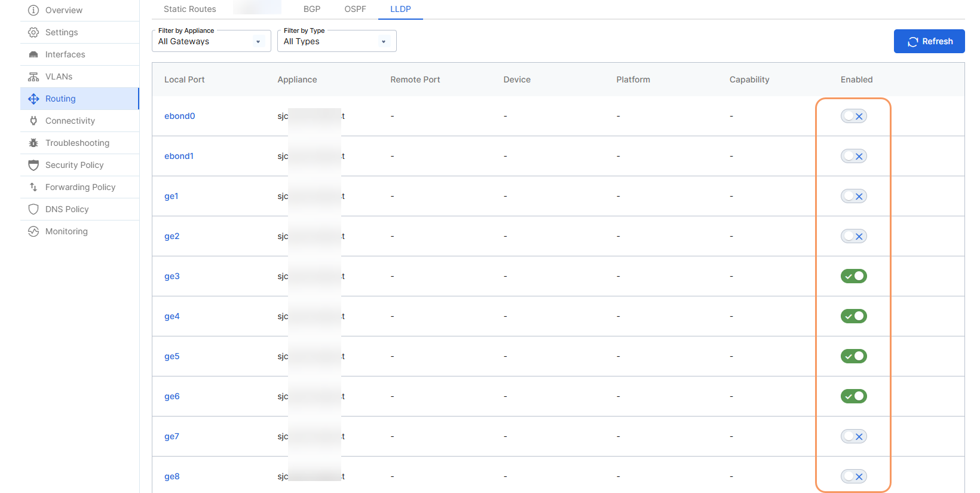Viewport: 980px width, 493px height.
Task: Click the Settings gear icon
Action: click(33, 32)
